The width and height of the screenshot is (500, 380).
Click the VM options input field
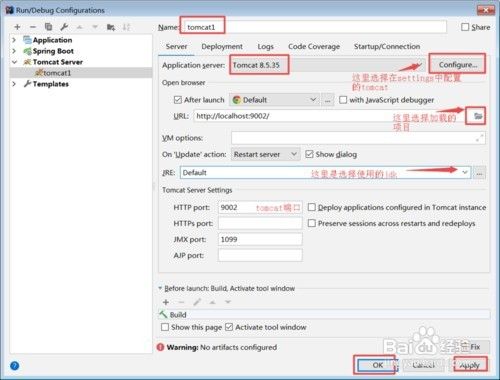[358, 138]
